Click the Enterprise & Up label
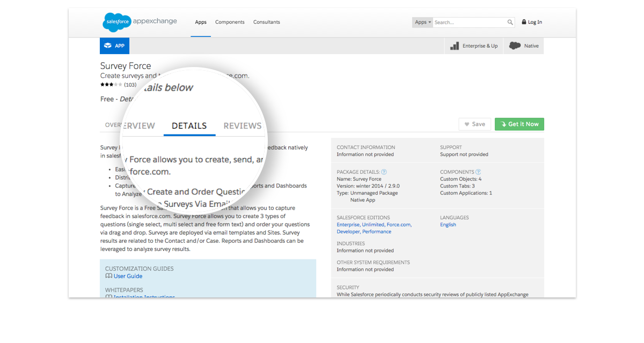This screenshot has width=644, height=343. click(x=480, y=46)
